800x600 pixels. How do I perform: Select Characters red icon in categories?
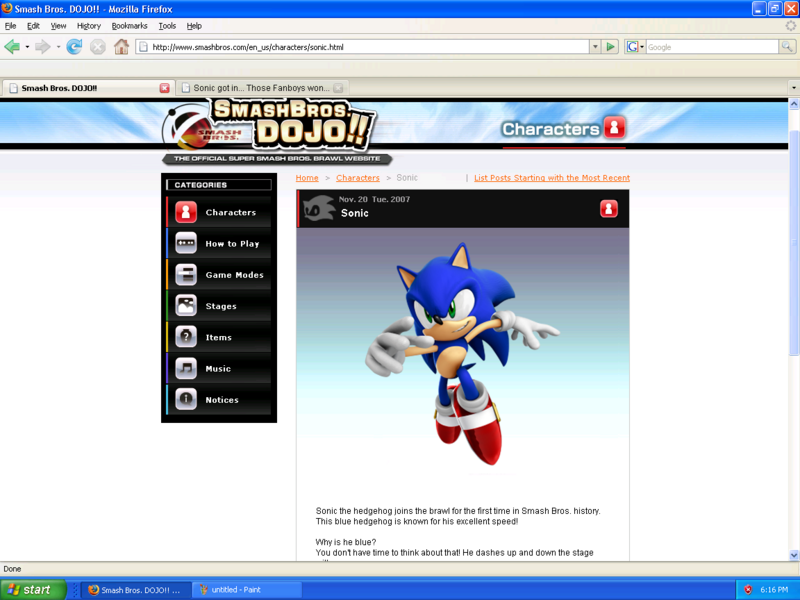point(186,212)
